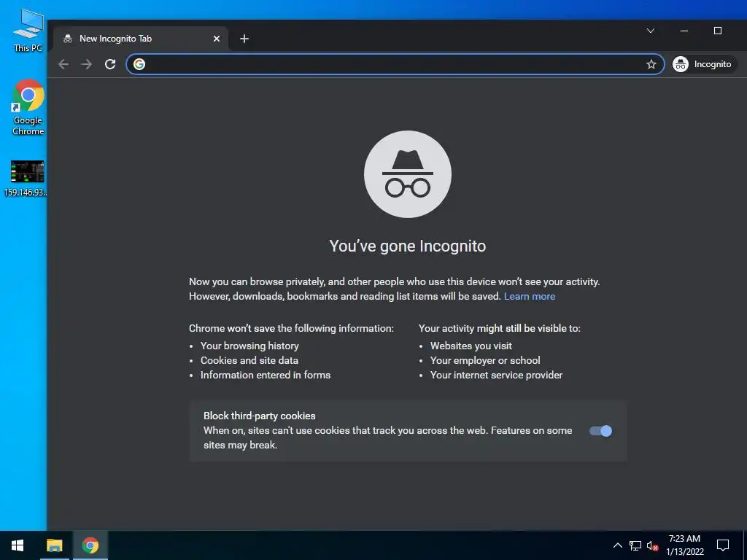Click the large Incognito hat and glasses logo
Viewport: 747px width, 560px height.
point(408,174)
